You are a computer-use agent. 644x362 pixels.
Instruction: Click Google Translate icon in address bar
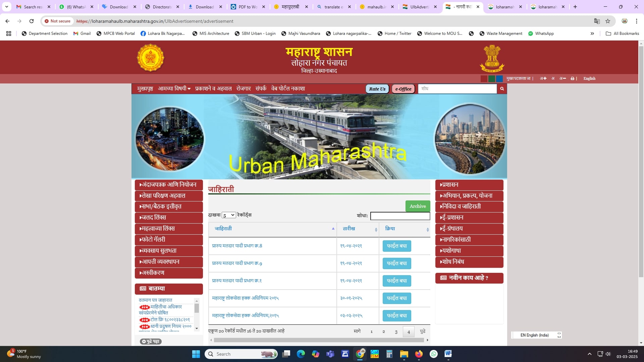597,21
